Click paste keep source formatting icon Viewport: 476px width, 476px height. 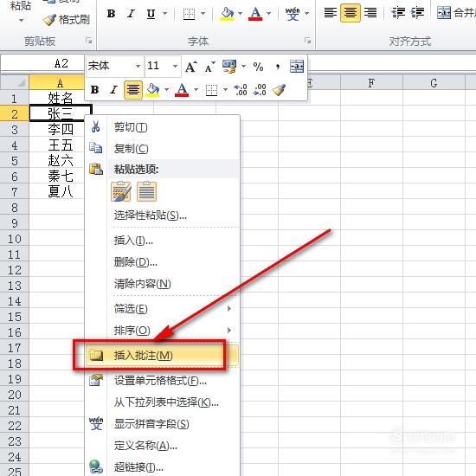tap(121, 191)
